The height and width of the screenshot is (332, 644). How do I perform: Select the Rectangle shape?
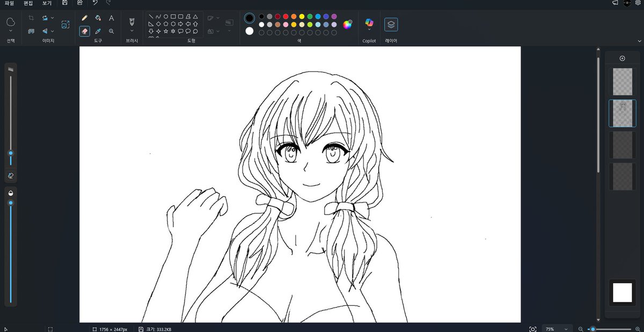(173, 17)
